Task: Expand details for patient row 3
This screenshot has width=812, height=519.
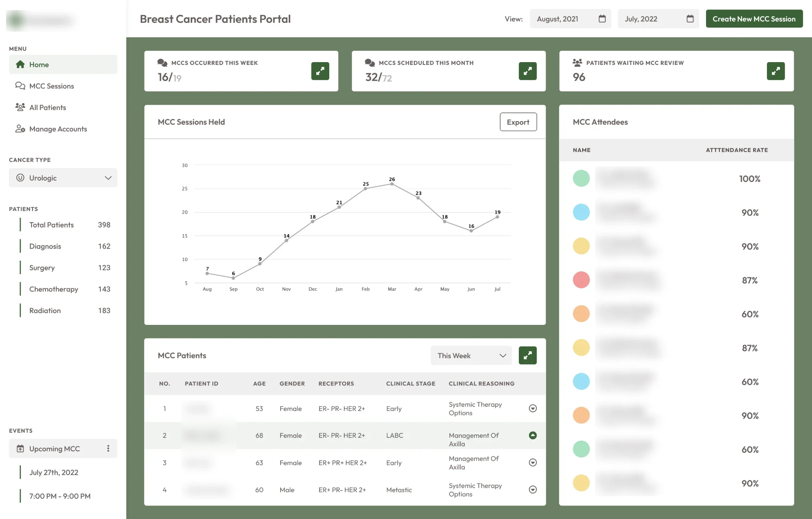Action: 533,463
